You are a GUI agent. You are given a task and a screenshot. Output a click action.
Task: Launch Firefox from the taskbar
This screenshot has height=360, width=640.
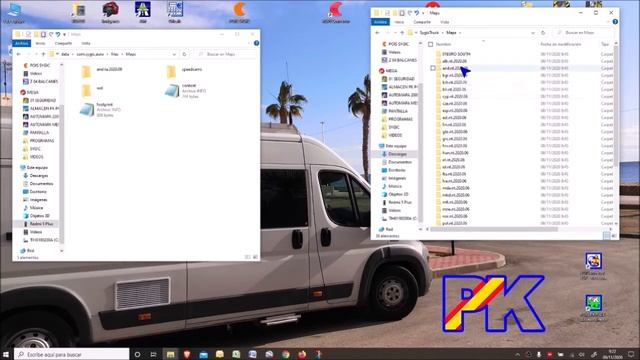pos(302,354)
